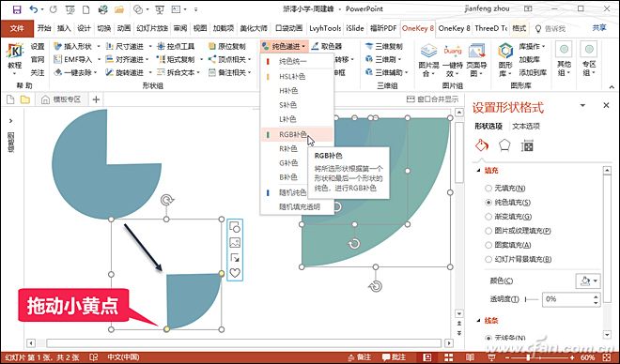Viewport: 620px width, 364px height.
Task: Select the 渐变填充(G) radio button
Action: tap(488, 217)
